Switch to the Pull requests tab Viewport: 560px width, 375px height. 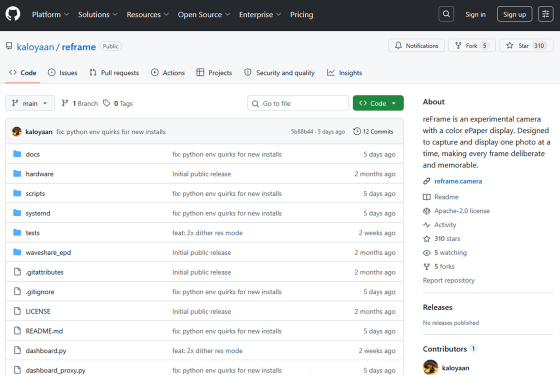pos(114,73)
